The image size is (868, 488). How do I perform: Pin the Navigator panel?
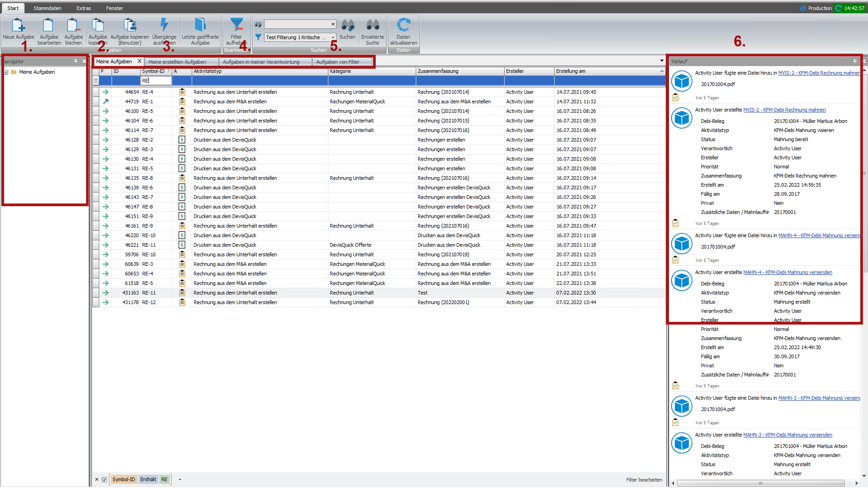[x=76, y=61]
